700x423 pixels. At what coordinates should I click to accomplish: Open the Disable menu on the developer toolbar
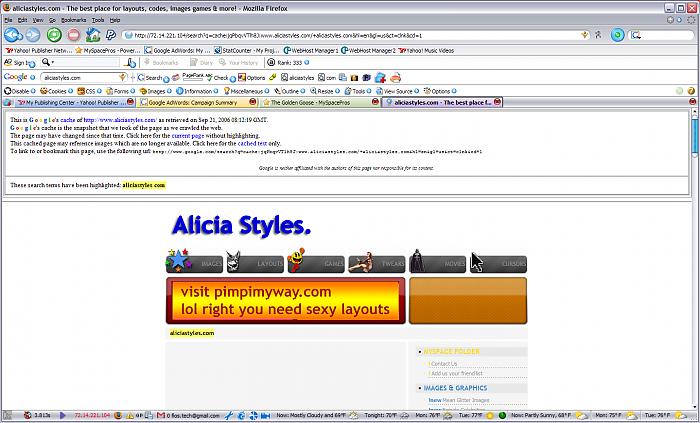pos(20,91)
